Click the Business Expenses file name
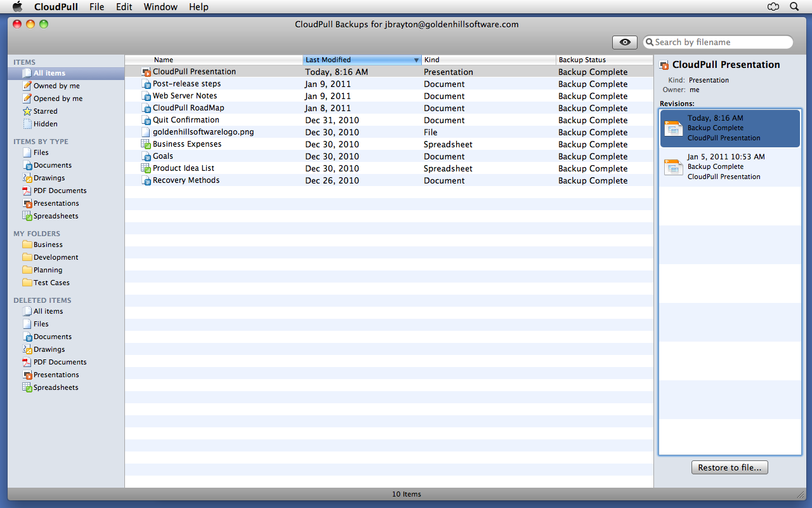The width and height of the screenshot is (812, 508). 187,144
